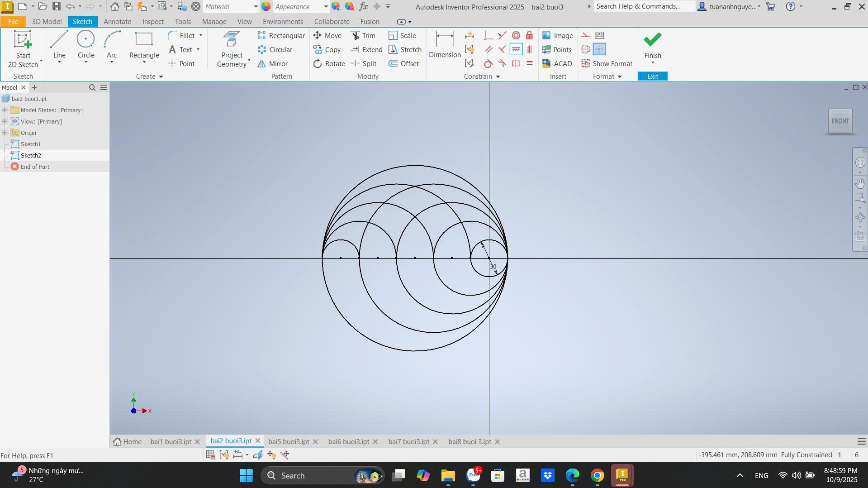Viewport: 868px width, 488px height.
Task: Toggle Show All Constraints in status bar
Action: (x=224, y=455)
